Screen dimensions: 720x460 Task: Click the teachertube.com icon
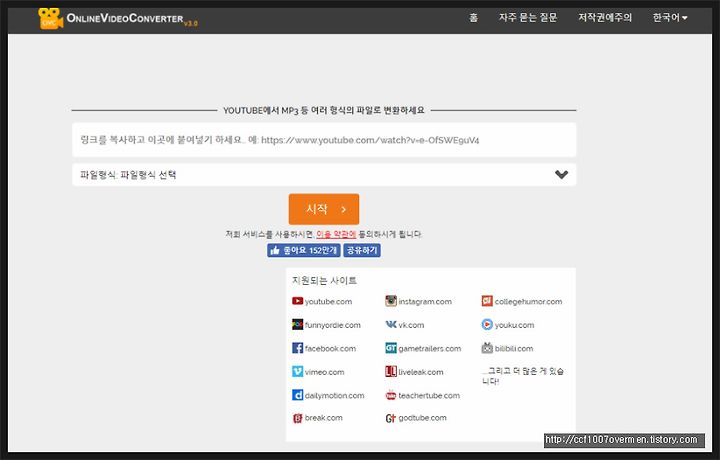click(391, 395)
